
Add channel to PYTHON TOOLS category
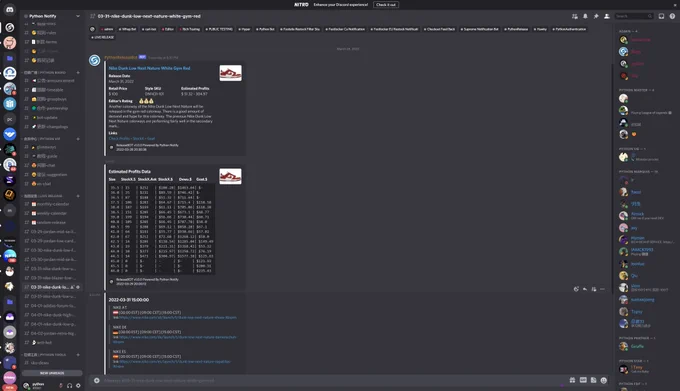(78, 355)
